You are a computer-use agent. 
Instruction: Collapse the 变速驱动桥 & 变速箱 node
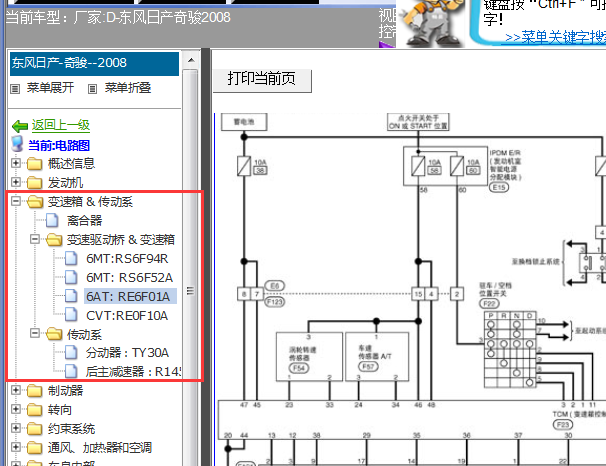[35, 239]
